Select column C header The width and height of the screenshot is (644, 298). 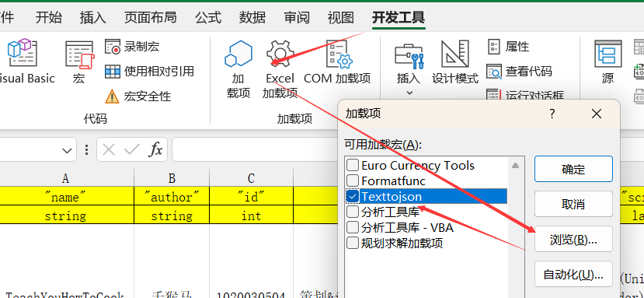click(252, 178)
